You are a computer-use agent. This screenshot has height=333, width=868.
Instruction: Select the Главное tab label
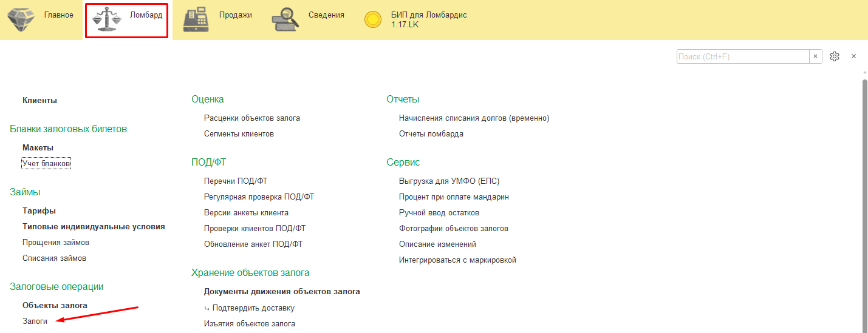tap(59, 15)
